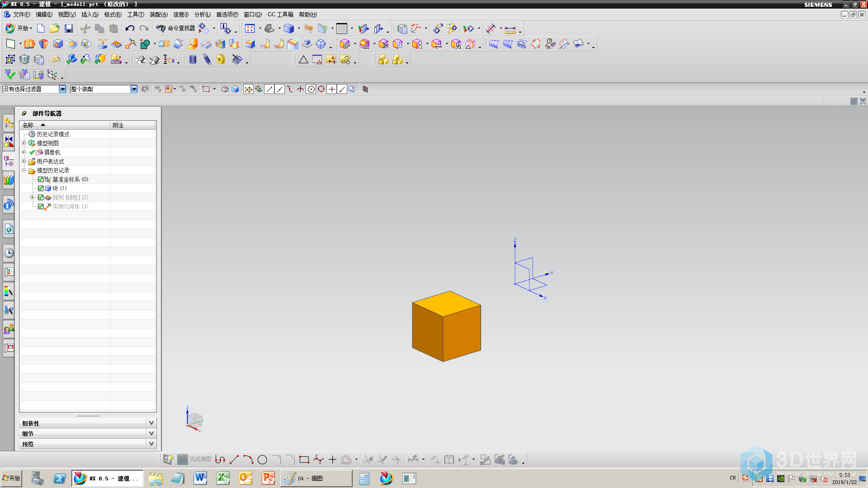The height and width of the screenshot is (488, 868).
Task: Open the History clock sidebar tab
Action: pyautogui.click(x=9, y=253)
